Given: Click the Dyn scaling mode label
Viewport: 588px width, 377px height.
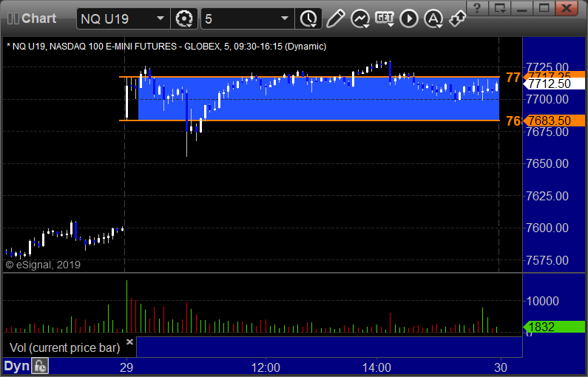Looking at the screenshot, I should (x=16, y=366).
